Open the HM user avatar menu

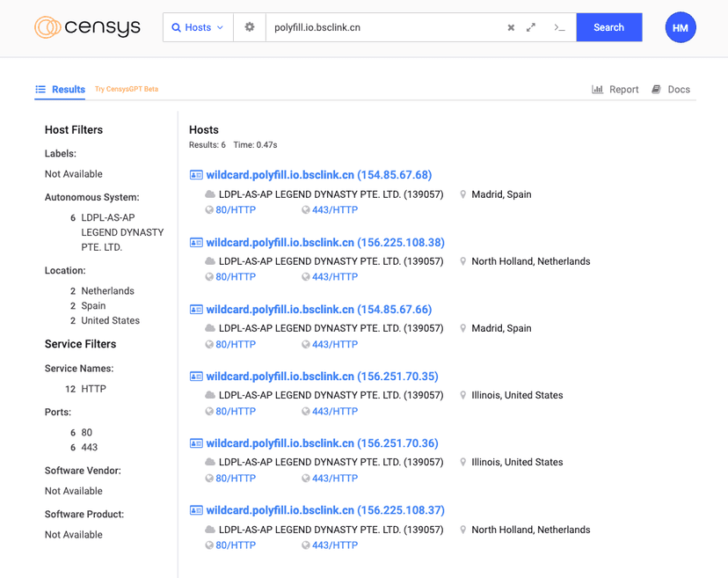[x=681, y=27]
